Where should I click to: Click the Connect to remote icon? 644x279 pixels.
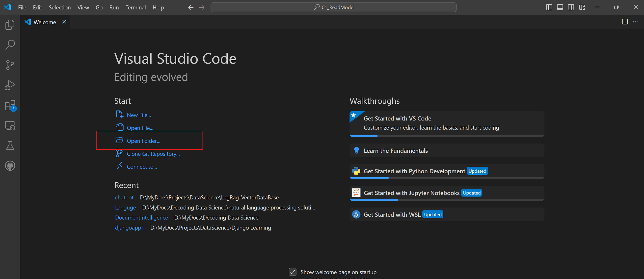(119, 166)
